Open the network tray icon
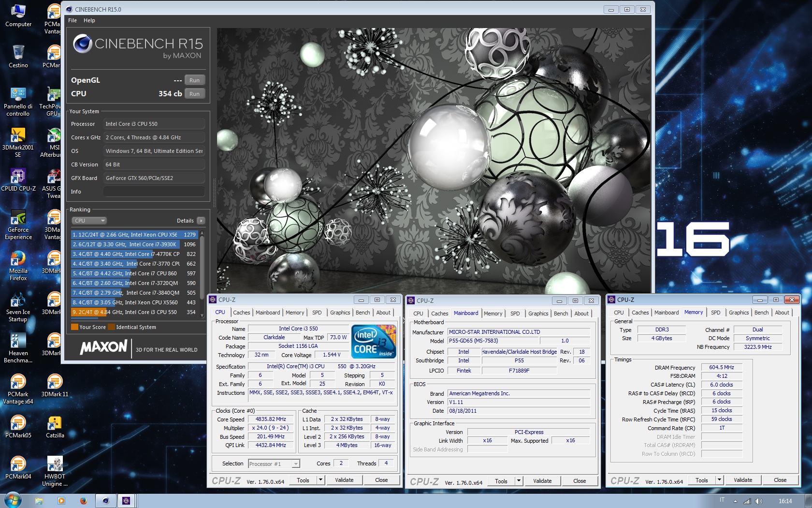This screenshot has width=812, height=508. click(747, 501)
